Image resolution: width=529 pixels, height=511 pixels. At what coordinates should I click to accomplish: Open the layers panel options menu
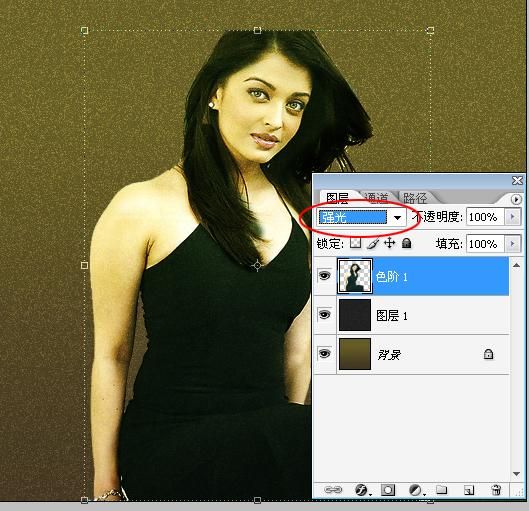coord(516,199)
